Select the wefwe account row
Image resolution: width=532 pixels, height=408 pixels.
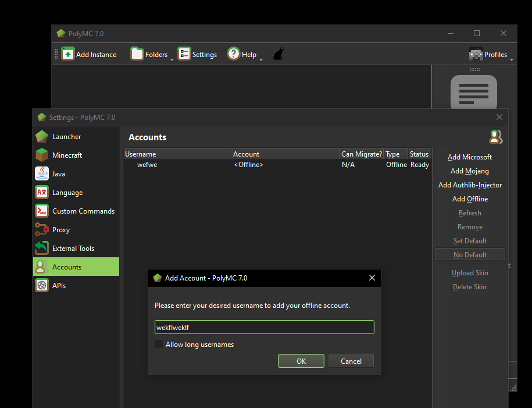click(277, 165)
